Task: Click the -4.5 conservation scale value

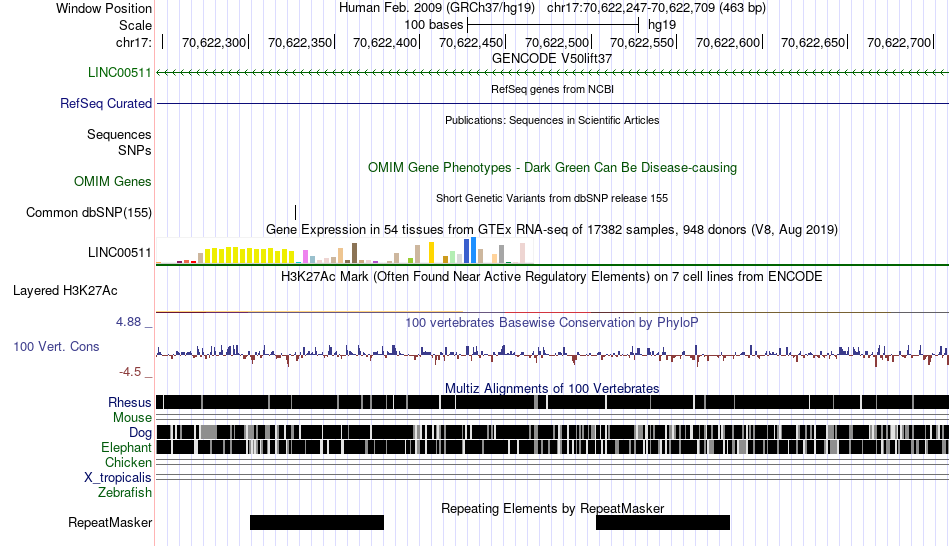Action: click(130, 372)
